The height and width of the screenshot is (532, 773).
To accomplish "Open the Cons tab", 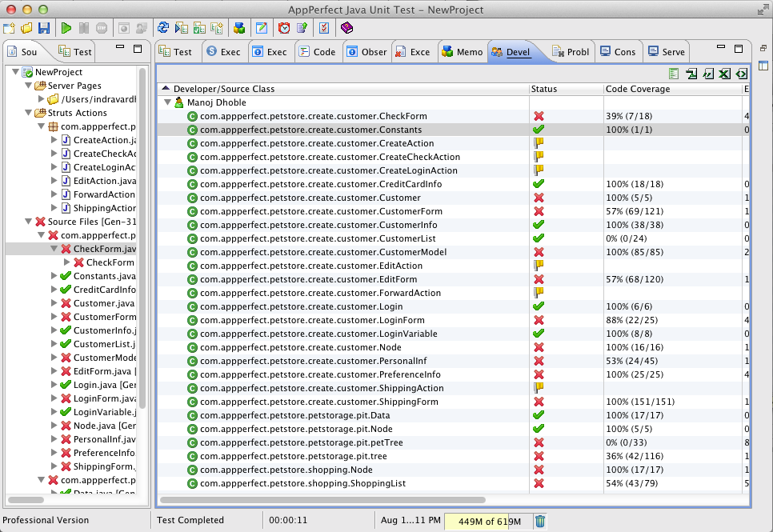I will [x=617, y=52].
